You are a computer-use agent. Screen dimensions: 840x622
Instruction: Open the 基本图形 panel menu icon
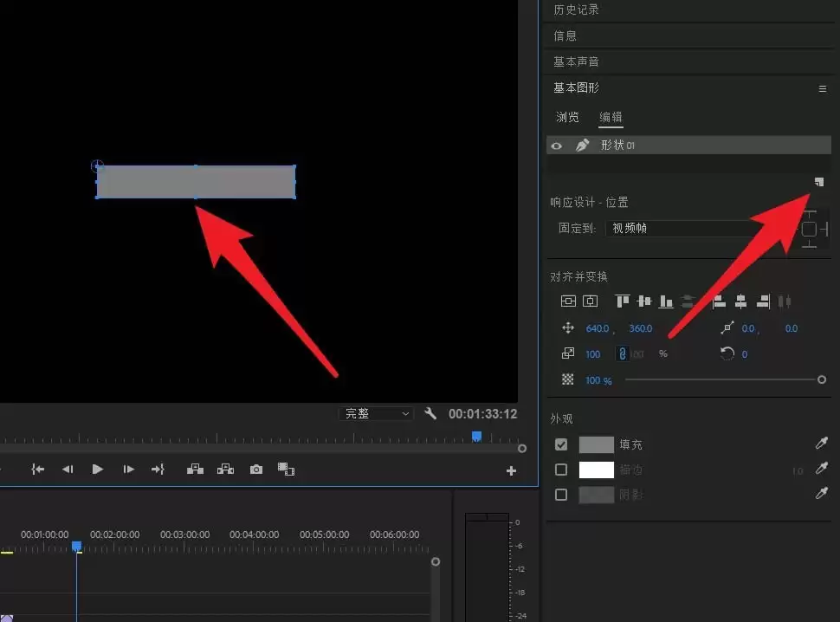[x=823, y=88]
